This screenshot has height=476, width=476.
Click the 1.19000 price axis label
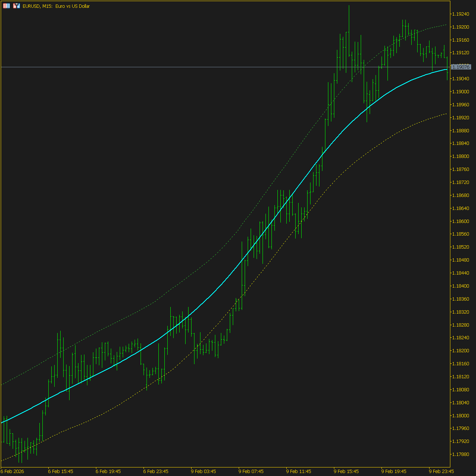point(460,92)
